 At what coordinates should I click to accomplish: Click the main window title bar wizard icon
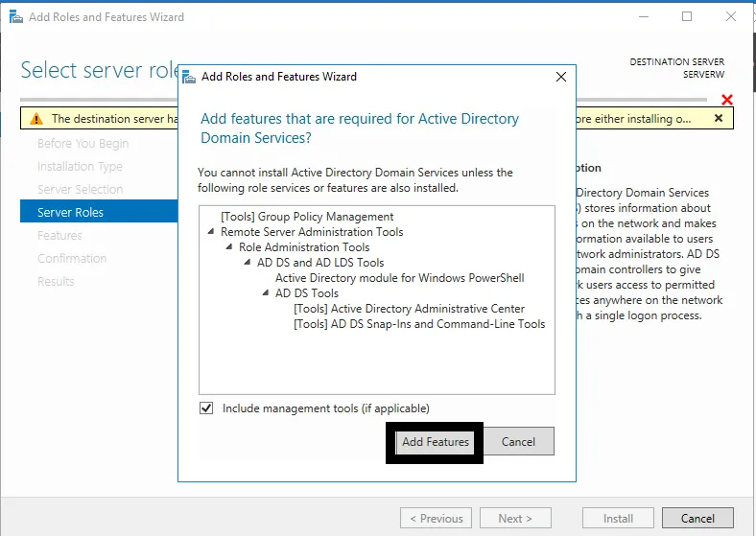(x=16, y=17)
